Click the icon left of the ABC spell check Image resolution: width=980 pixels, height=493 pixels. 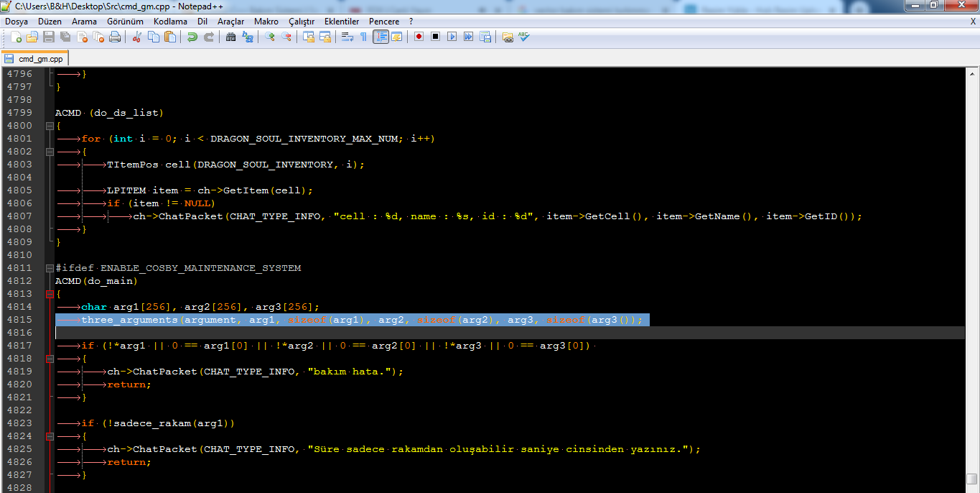[508, 37]
